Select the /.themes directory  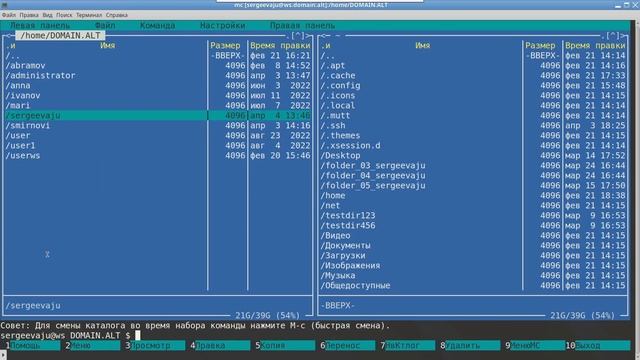coord(340,136)
